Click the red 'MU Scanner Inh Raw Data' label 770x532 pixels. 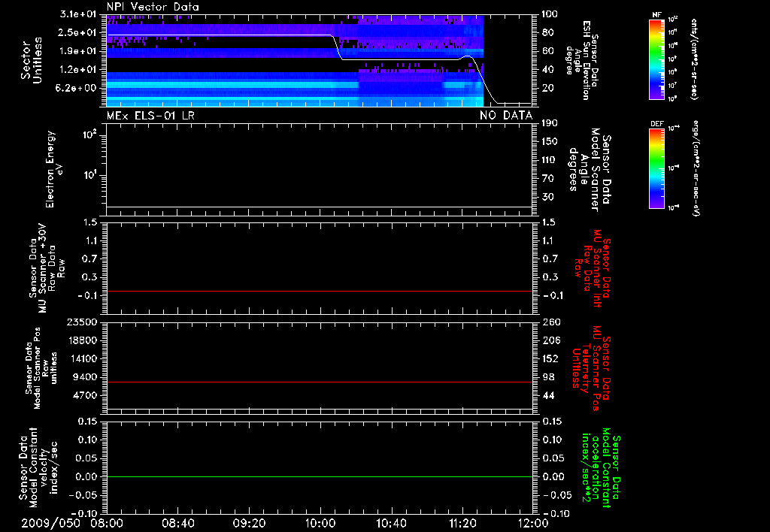coord(593,268)
